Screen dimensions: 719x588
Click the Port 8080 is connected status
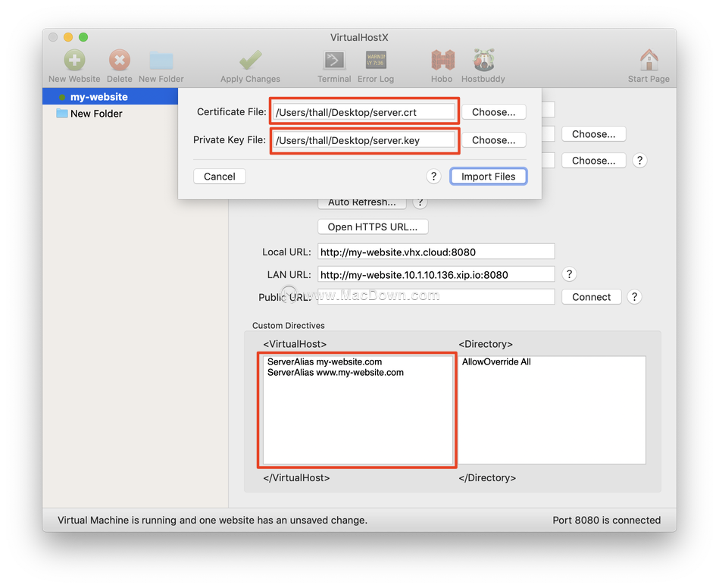[x=606, y=520]
